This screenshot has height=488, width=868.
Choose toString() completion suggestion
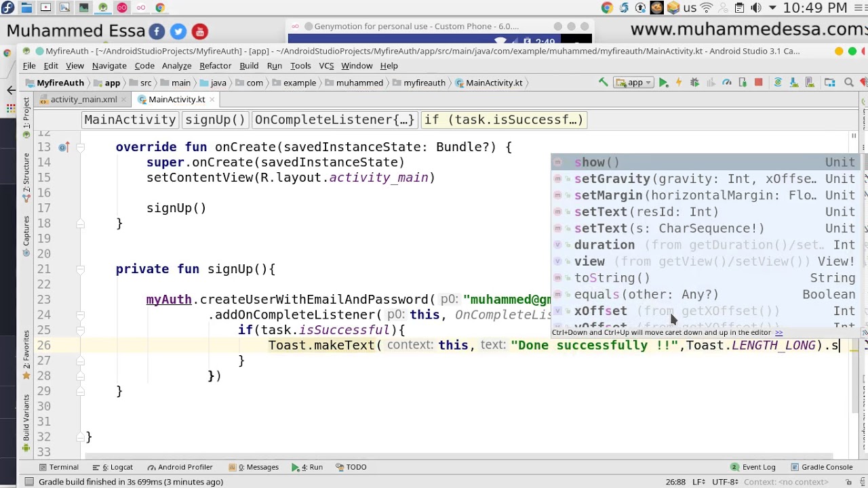point(705,278)
